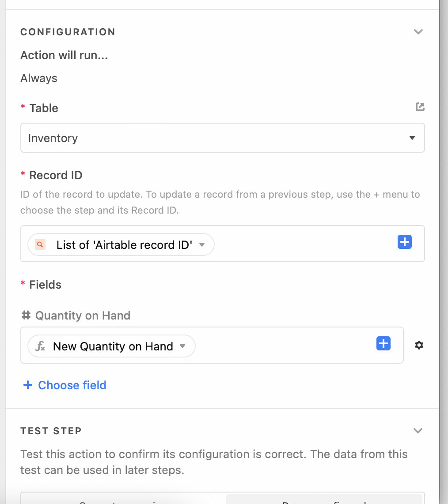Open the Inventory table dropdown
The image size is (448, 504).
pyautogui.click(x=222, y=138)
